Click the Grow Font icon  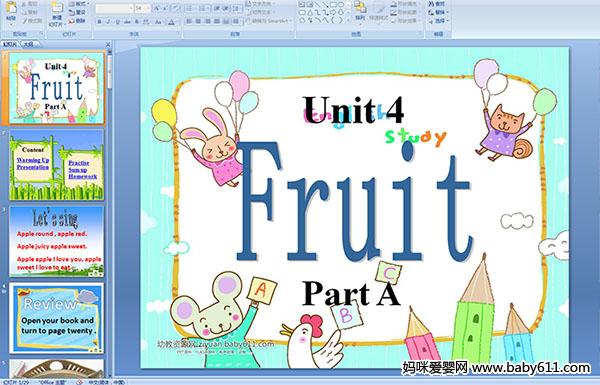click(x=157, y=8)
